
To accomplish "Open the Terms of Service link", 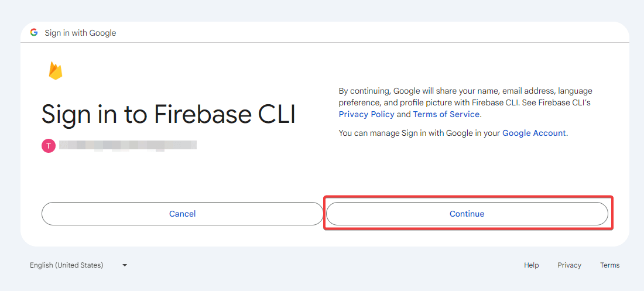I will point(446,114).
